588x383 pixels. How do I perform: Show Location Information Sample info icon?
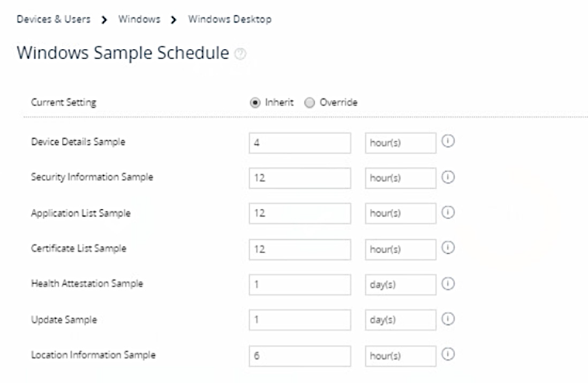[x=448, y=355]
